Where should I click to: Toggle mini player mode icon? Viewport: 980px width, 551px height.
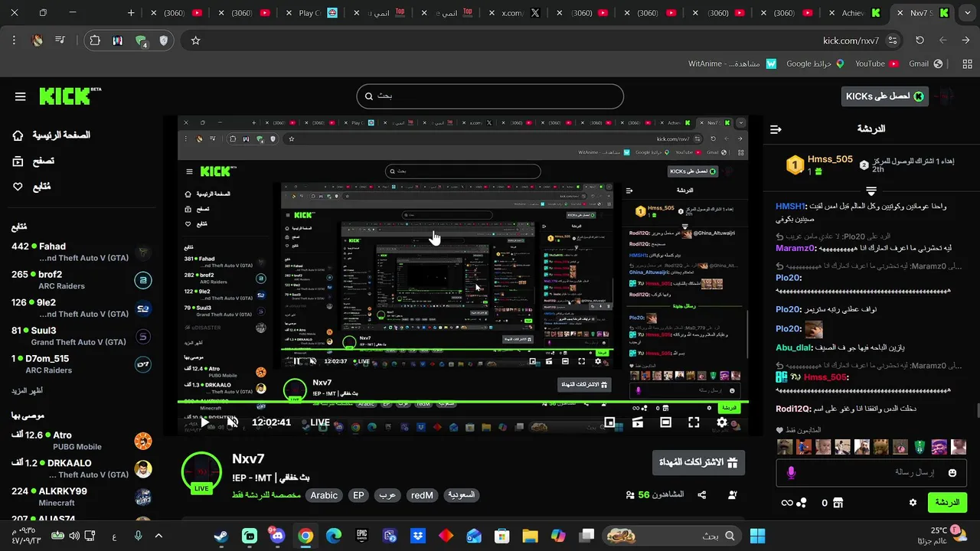pos(609,422)
